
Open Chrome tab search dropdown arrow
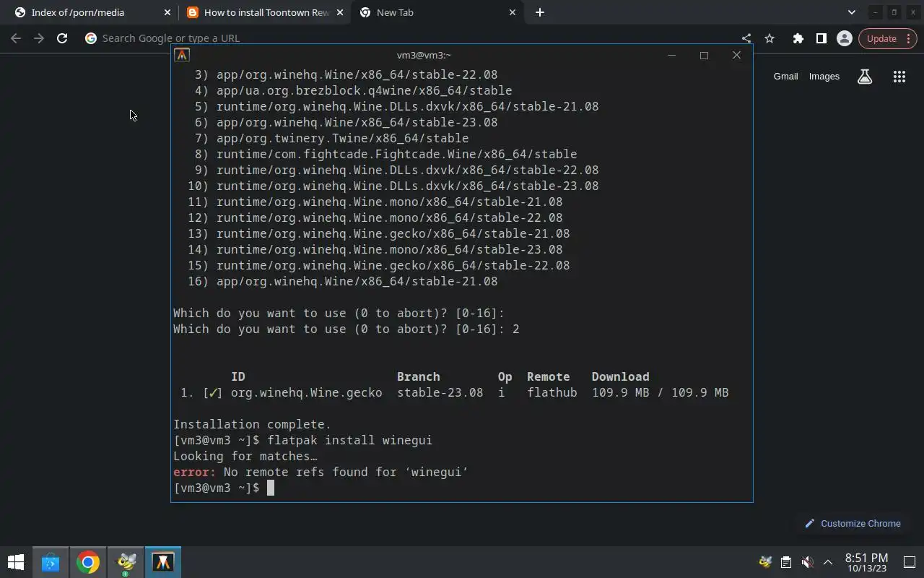[x=852, y=12]
